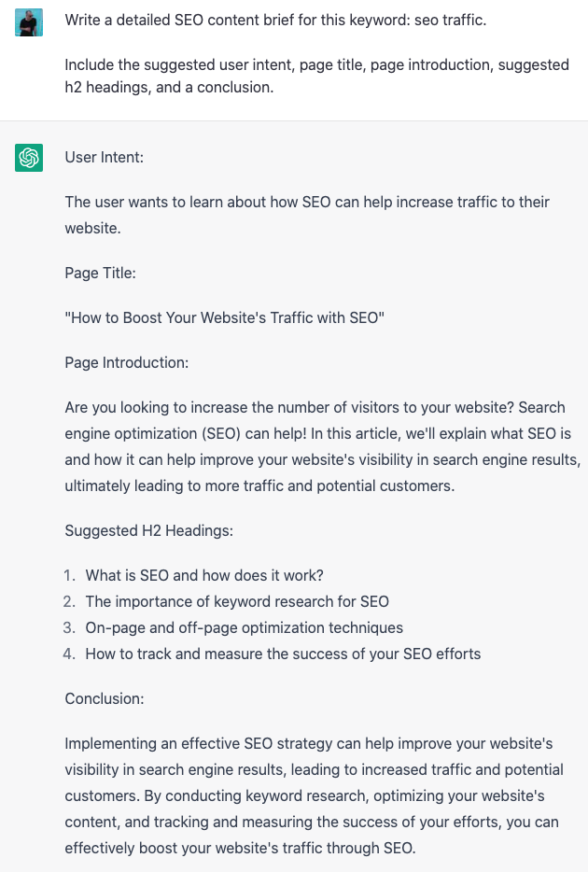Click the 'User Intent:' label
588x872 pixels.
pos(105,157)
